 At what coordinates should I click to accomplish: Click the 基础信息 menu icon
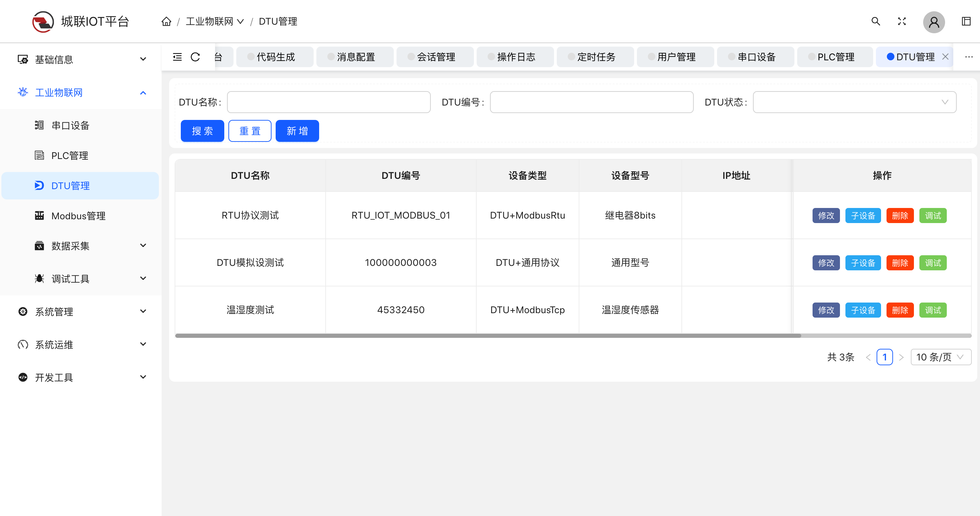[x=23, y=59]
